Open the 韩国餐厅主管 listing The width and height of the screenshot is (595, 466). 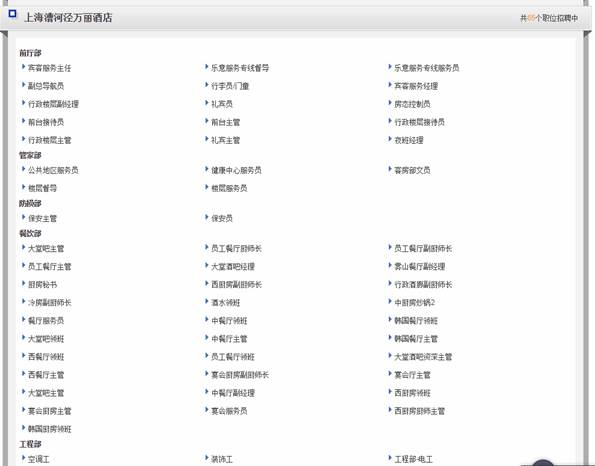pyautogui.click(x=416, y=339)
